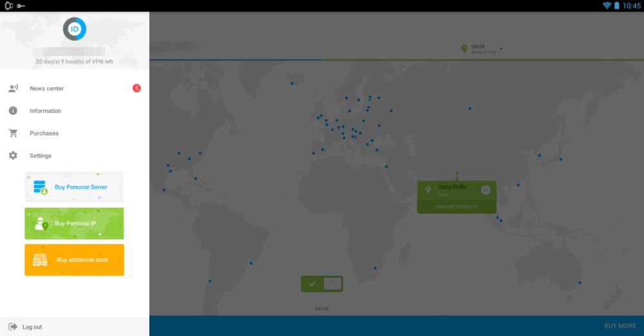Open the News center menu item

(x=74, y=88)
